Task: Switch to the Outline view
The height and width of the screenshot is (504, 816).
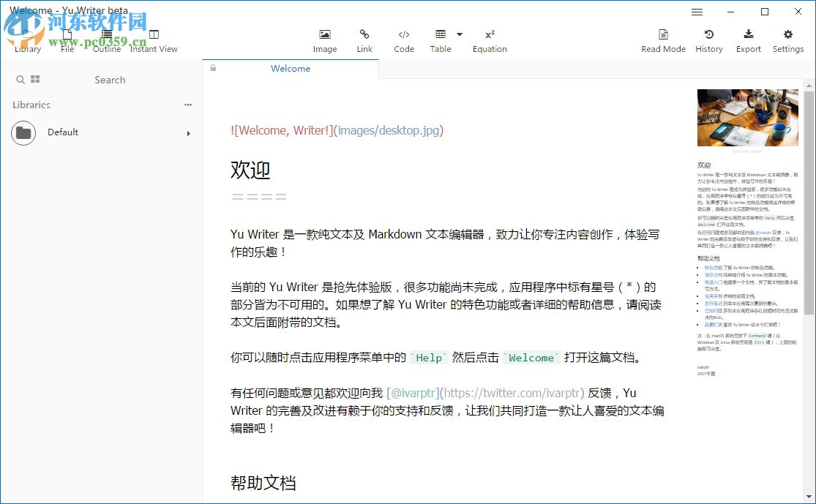Action: point(106,39)
